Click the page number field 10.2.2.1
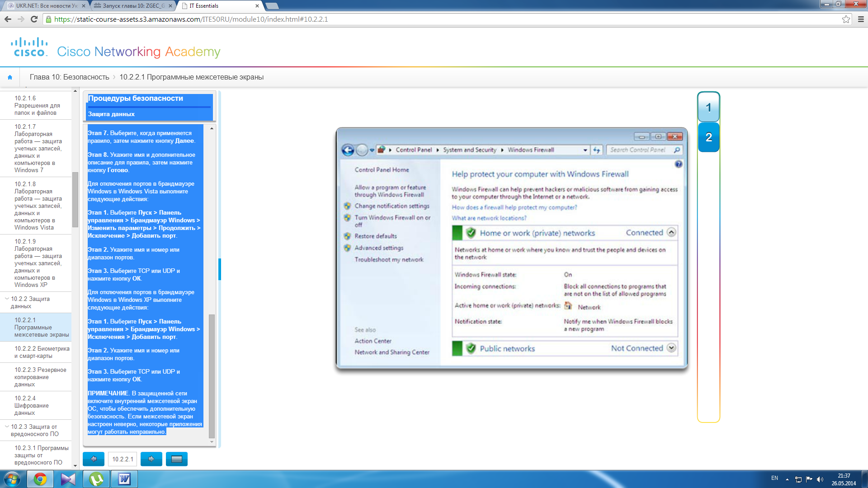 pyautogui.click(x=123, y=459)
